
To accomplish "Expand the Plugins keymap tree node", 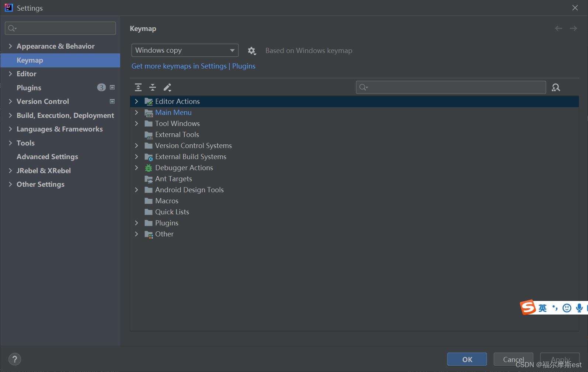I will (x=136, y=223).
